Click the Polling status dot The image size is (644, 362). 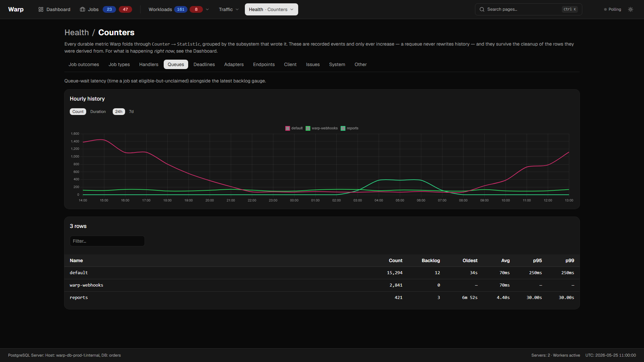[x=605, y=9]
